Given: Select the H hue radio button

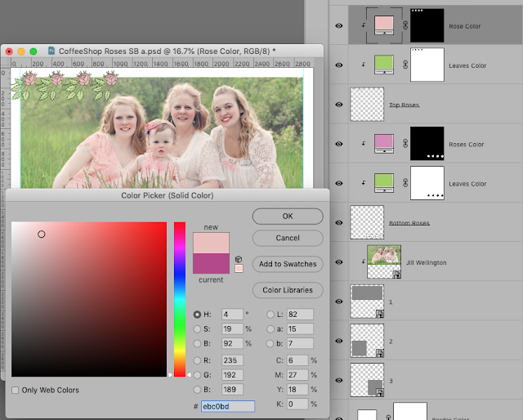Looking at the screenshot, I should click(x=197, y=315).
